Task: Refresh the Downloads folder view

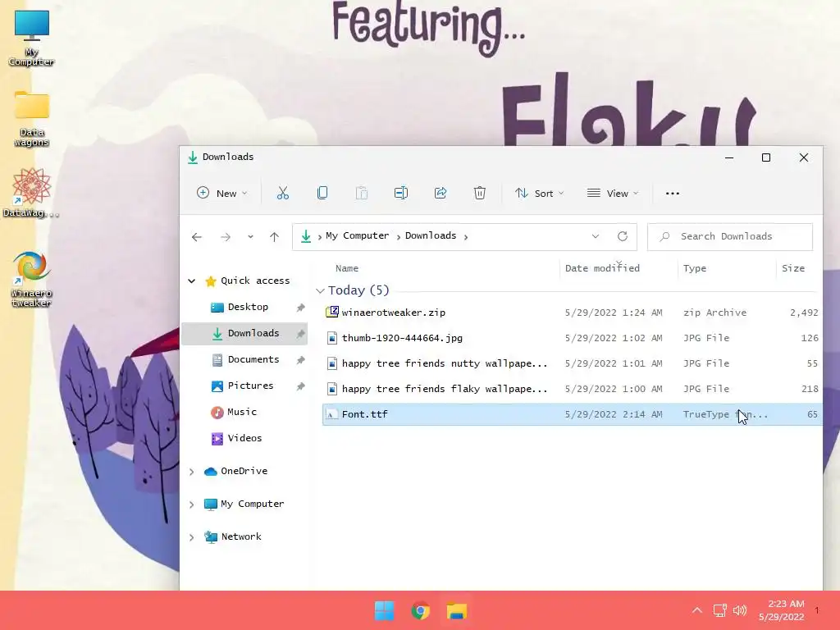Action: pyautogui.click(x=622, y=236)
